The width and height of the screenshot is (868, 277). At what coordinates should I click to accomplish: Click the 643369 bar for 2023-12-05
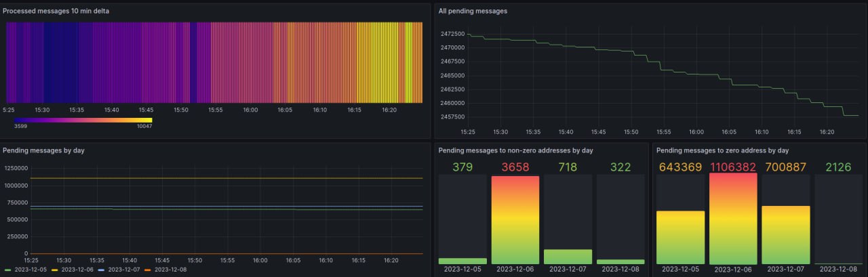(x=680, y=237)
